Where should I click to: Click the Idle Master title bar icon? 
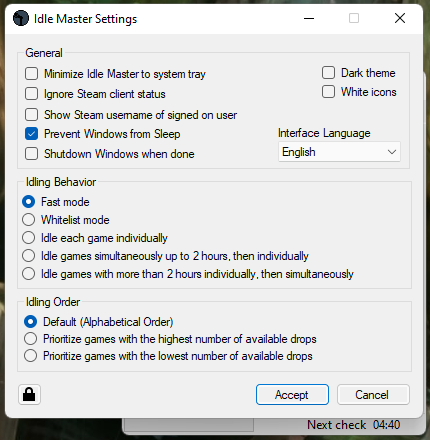click(21, 18)
